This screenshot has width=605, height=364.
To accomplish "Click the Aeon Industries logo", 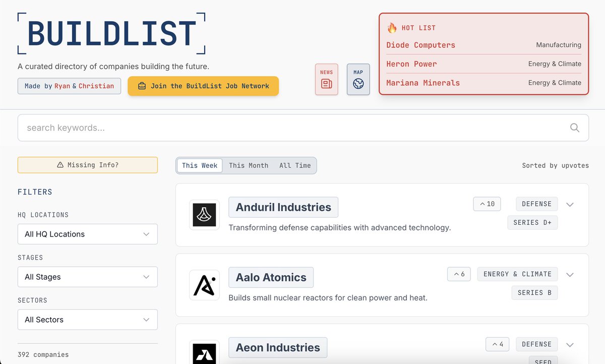I will pos(204,352).
